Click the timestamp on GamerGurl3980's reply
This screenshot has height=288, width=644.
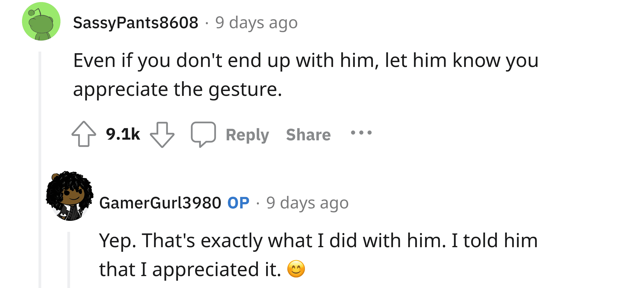click(307, 203)
